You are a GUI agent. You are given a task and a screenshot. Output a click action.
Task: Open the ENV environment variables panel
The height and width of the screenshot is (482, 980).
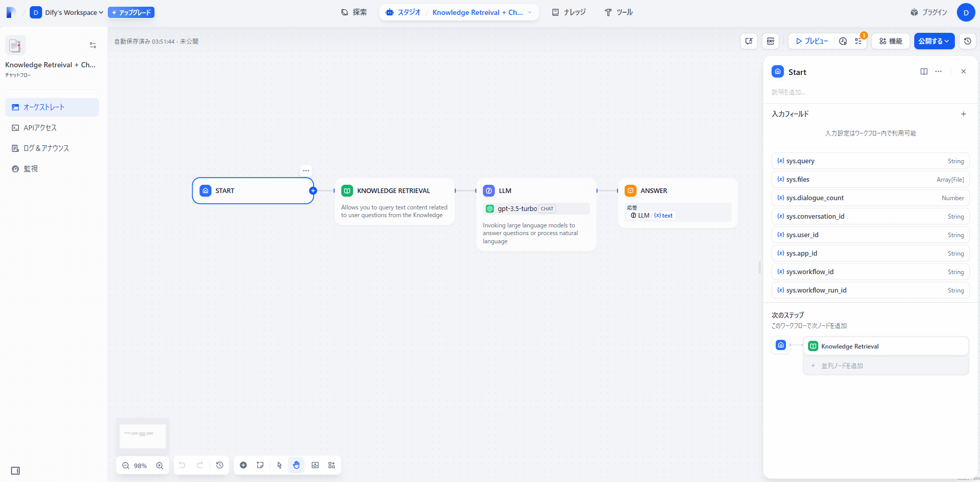click(x=771, y=41)
